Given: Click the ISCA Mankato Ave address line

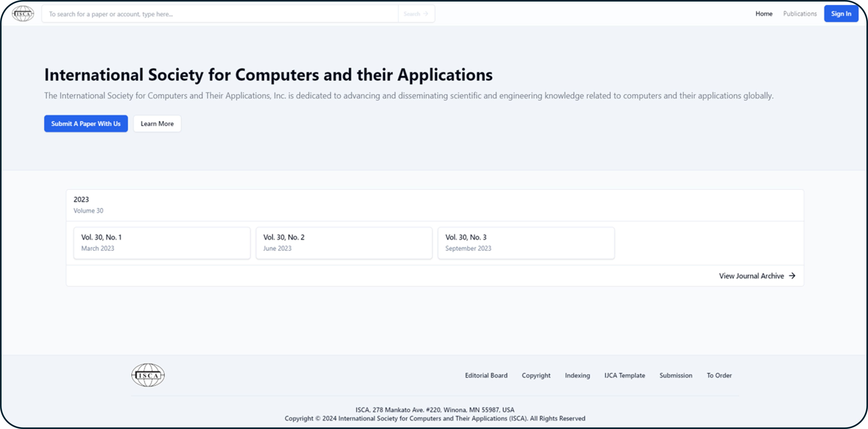Looking at the screenshot, I should [x=435, y=410].
